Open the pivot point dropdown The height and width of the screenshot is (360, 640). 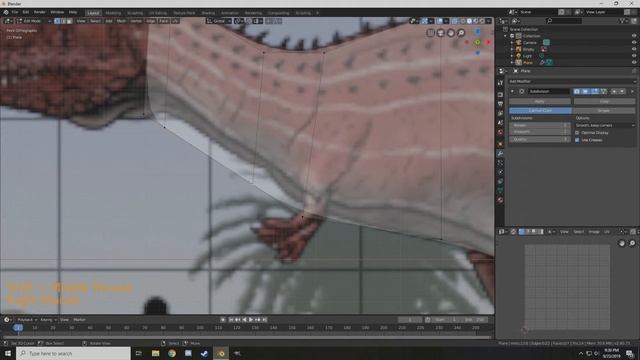[x=238, y=21]
